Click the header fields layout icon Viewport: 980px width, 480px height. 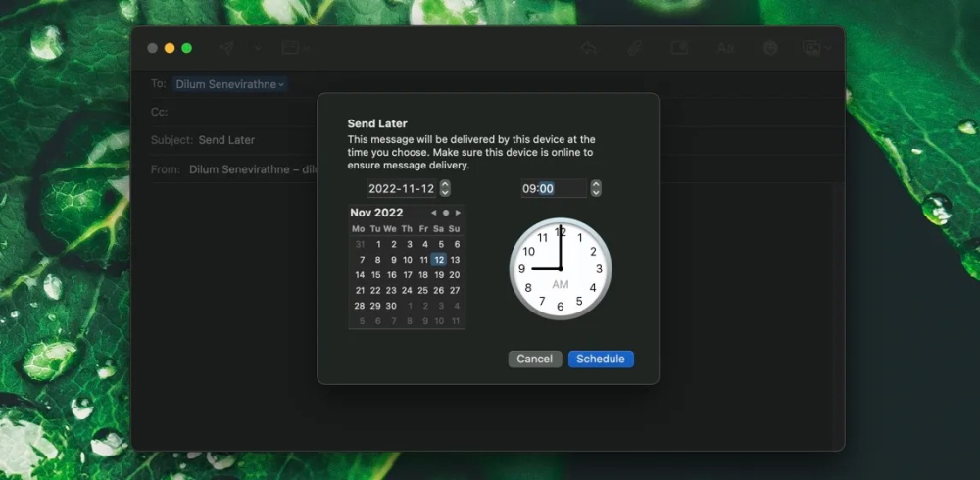pyautogui.click(x=290, y=48)
